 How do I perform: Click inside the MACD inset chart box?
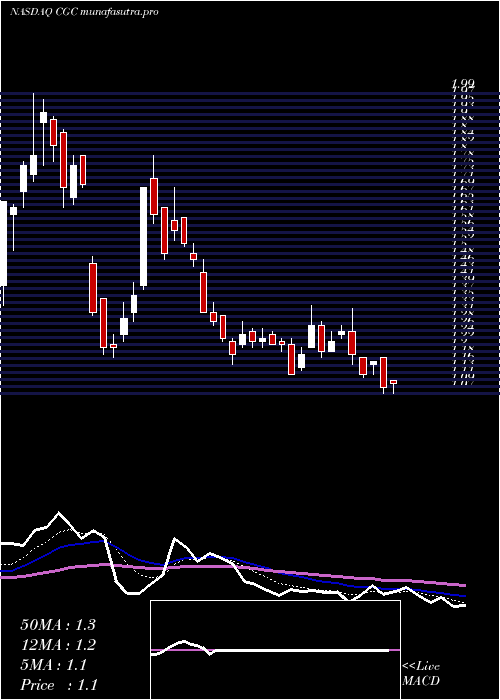click(275, 650)
